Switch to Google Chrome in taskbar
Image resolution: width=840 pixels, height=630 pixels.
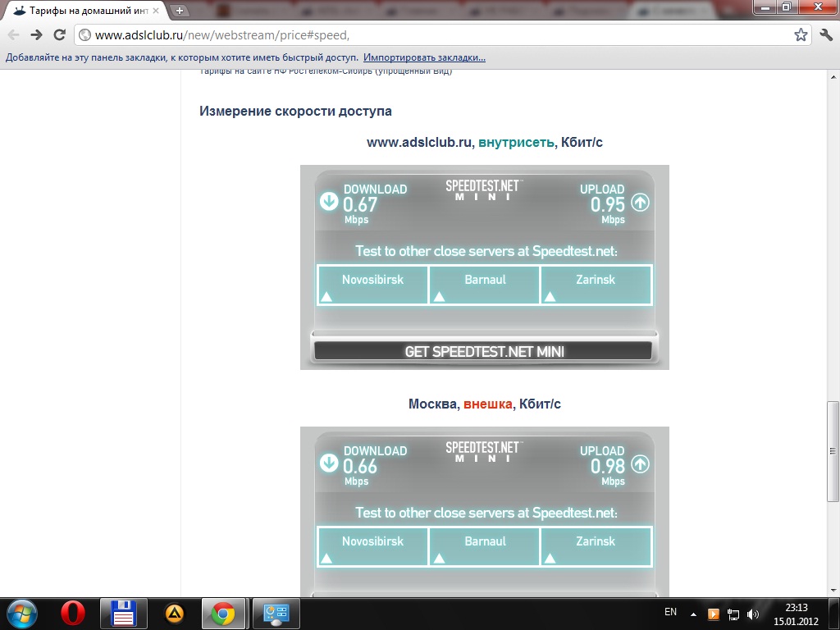click(x=223, y=614)
